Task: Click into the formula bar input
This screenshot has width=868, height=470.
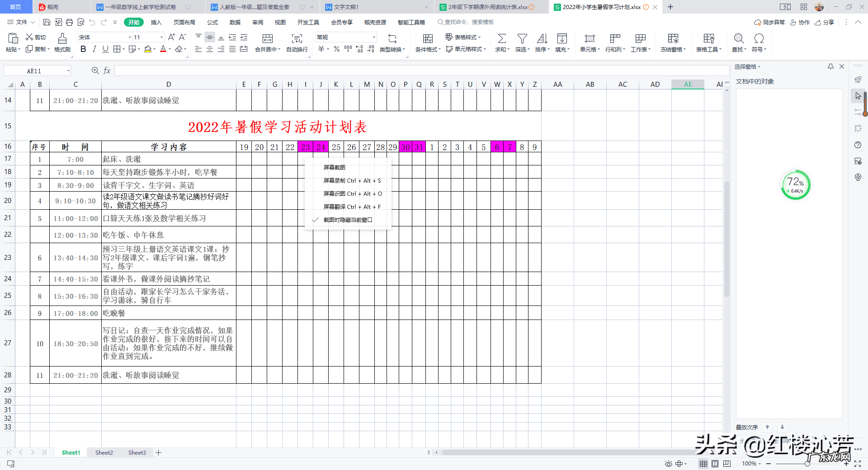Action: (420, 71)
